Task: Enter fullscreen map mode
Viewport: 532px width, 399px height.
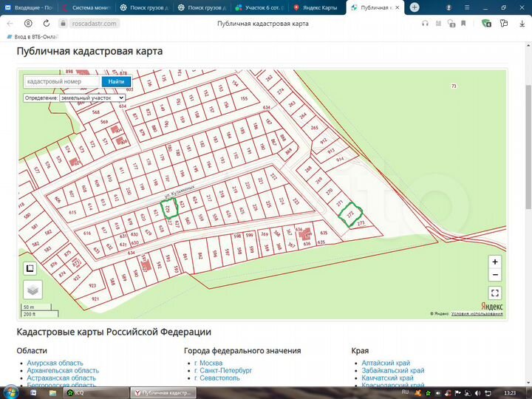Action: tap(495, 293)
